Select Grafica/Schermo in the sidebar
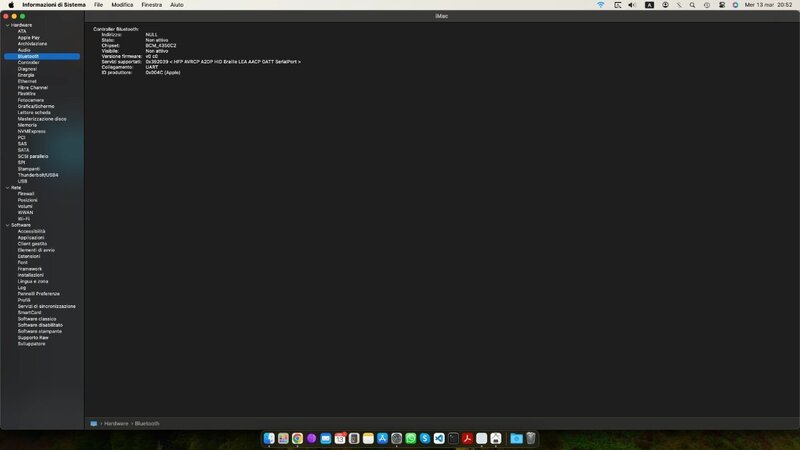Screen dimensions: 800x450 tap(36, 106)
